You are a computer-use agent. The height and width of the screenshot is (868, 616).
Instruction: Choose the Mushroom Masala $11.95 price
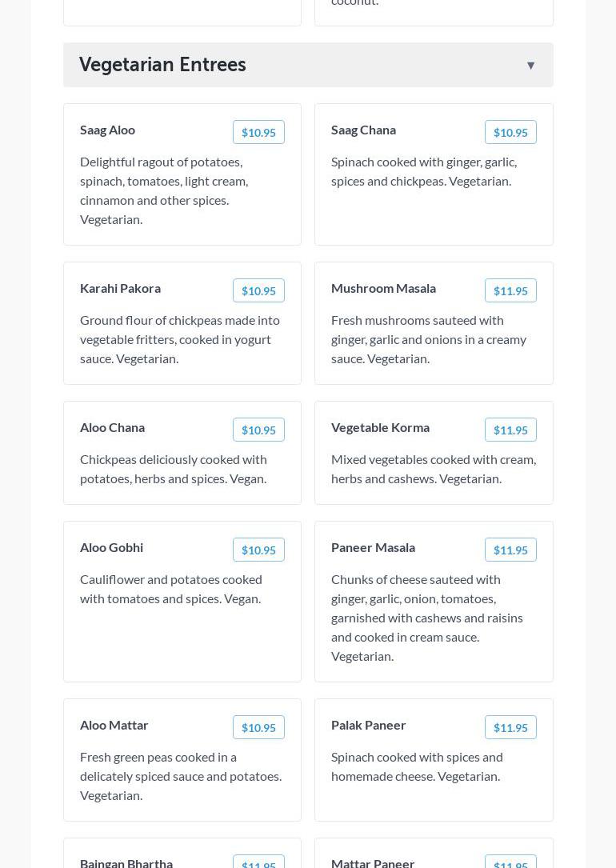510,291
